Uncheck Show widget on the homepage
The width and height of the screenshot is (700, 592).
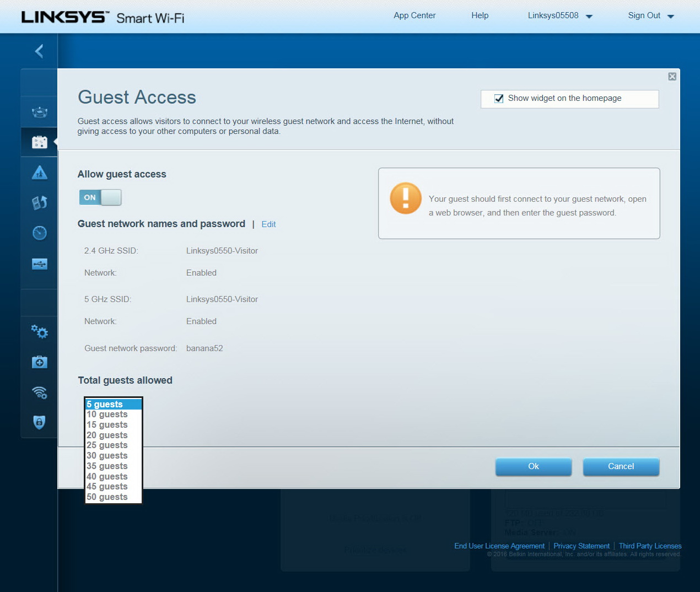click(499, 99)
